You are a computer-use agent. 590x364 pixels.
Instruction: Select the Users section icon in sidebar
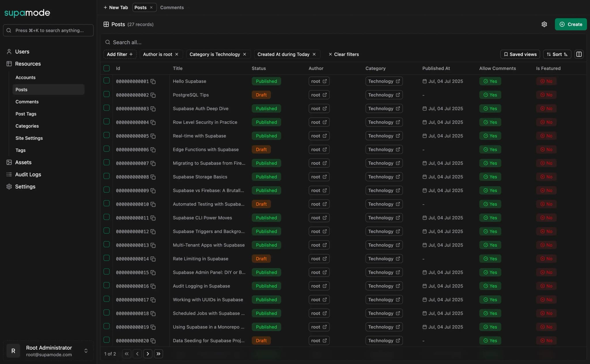[x=9, y=52]
